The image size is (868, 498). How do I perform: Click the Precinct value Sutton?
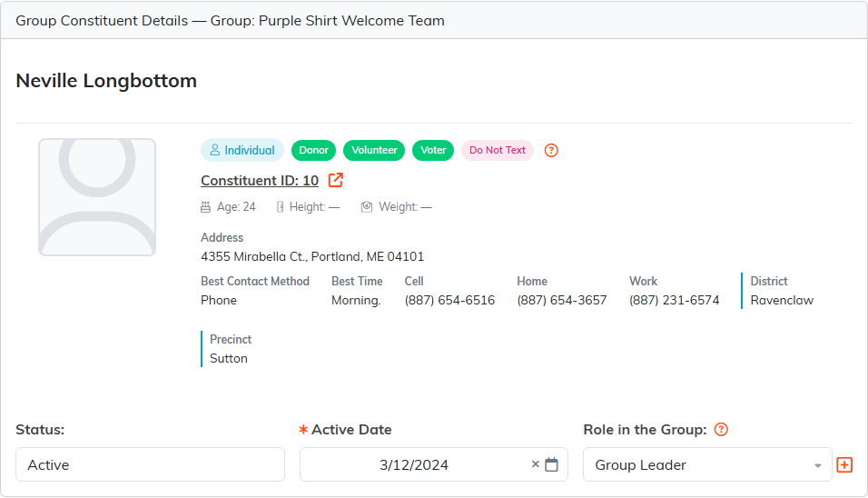(x=229, y=358)
